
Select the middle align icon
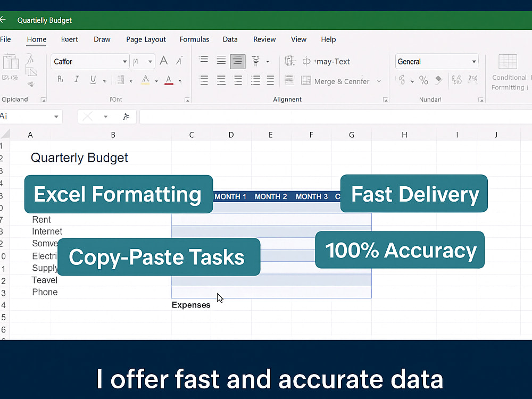pyautogui.click(x=221, y=61)
